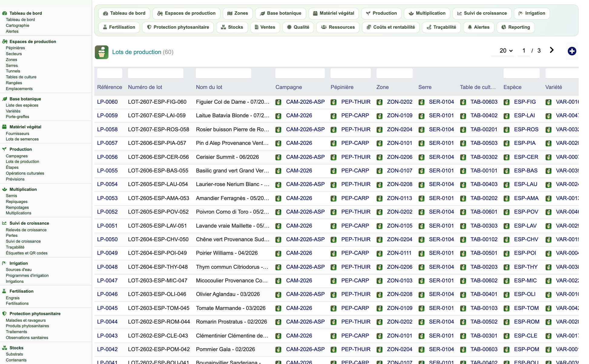Click the Lots de production plant pot icon
The image size is (589, 364).
(x=102, y=52)
